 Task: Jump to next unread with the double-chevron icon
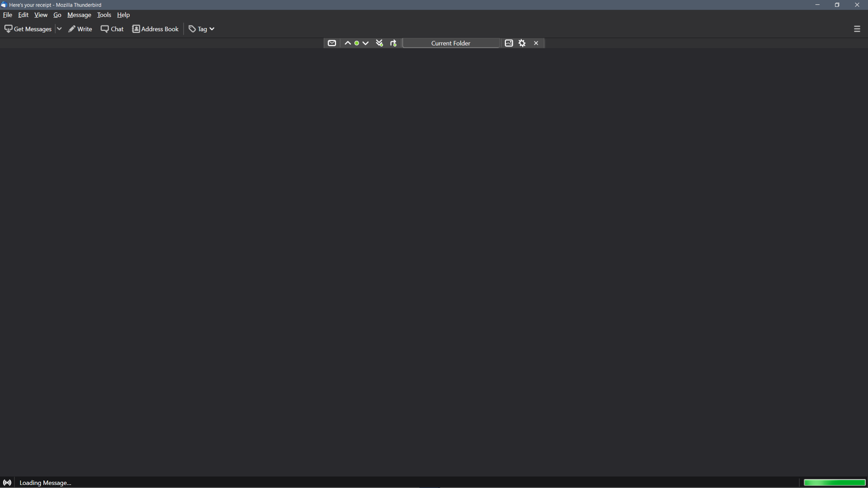[x=379, y=43]
